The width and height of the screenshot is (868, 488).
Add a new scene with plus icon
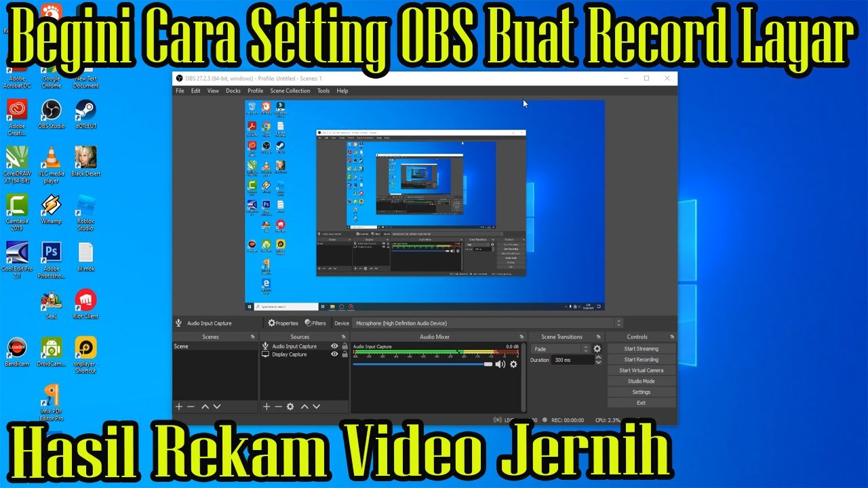tap(179, 407)
